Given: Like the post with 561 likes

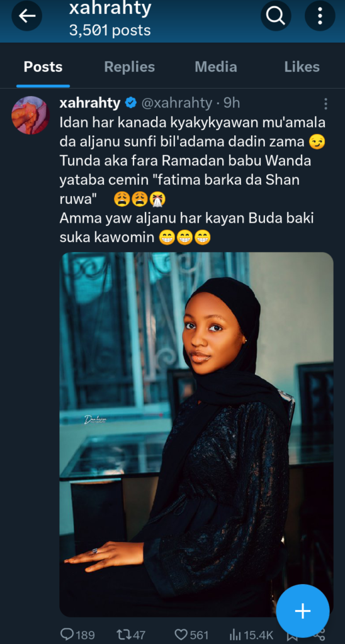Looking at the screenshot, I should tap(191, 635).
